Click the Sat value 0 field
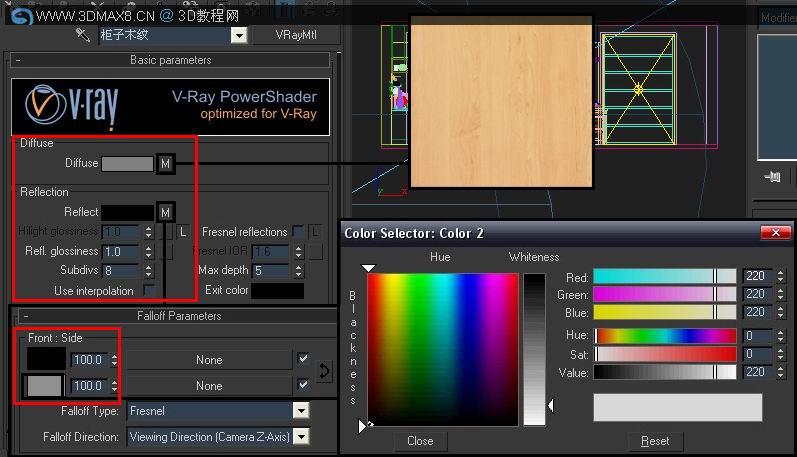797x457 pixels. click(x=757, y=354)
